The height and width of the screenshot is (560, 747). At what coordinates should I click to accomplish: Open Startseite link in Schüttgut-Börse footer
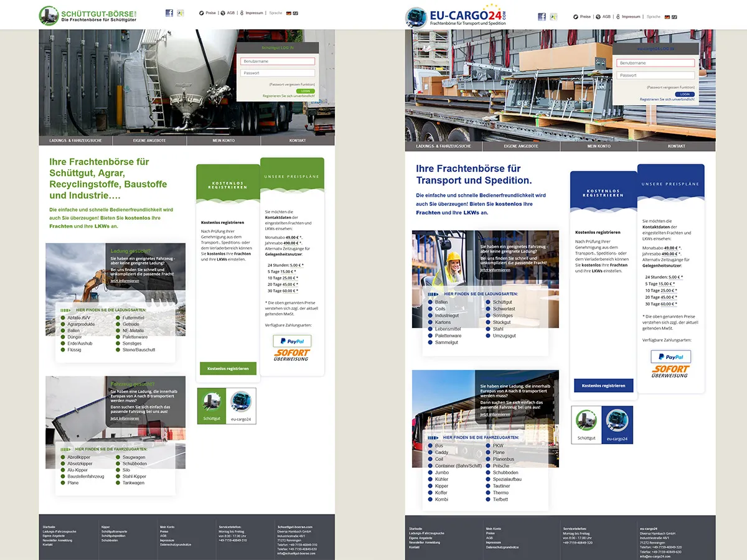pos(49,528)
